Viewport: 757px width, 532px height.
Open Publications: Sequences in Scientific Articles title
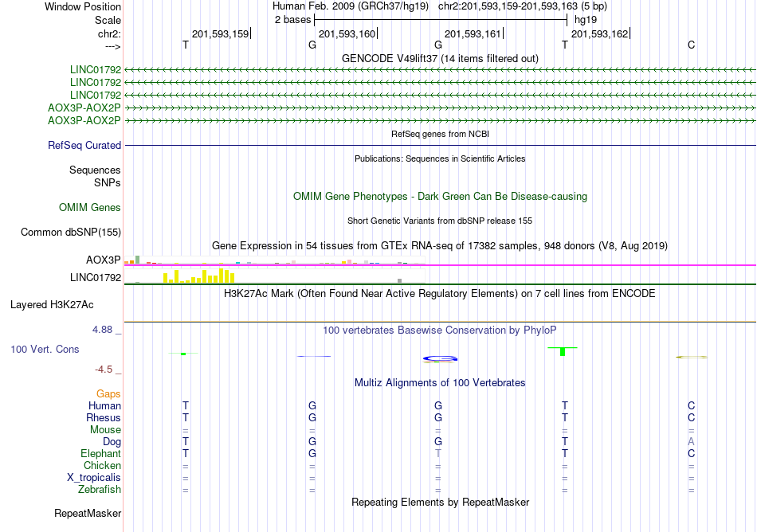(x=440, y=158)
